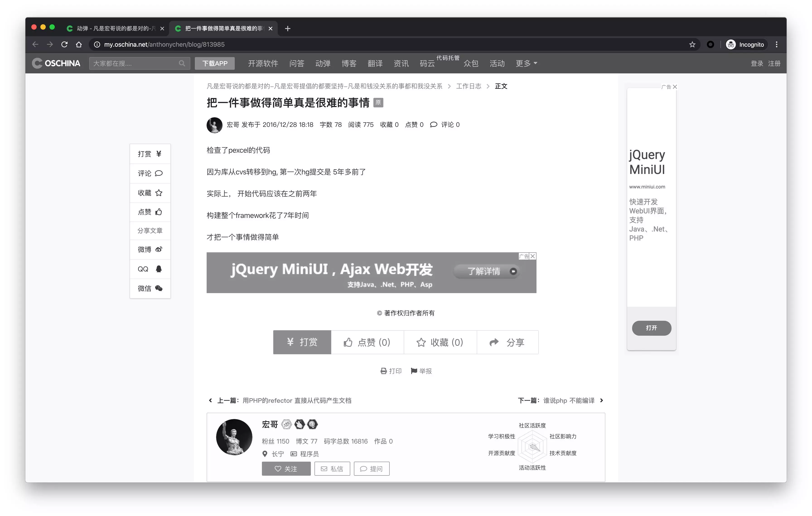This screenshot has height=516, width=812.
Task: Click the radar activity chart
Action: [532, 446]
